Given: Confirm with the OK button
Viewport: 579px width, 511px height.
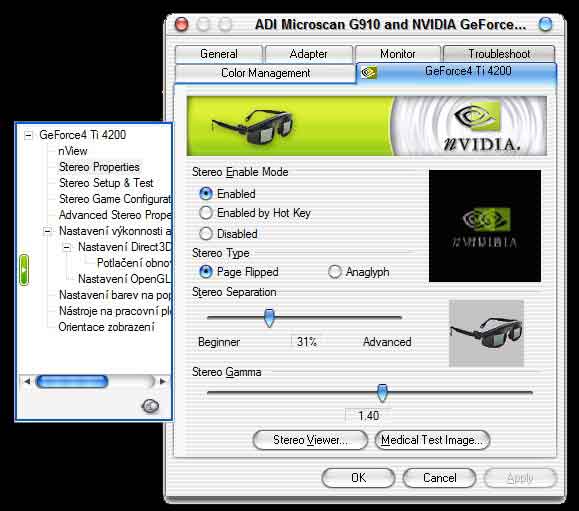Looking at the screenshot, I should [x=358, y=478].
